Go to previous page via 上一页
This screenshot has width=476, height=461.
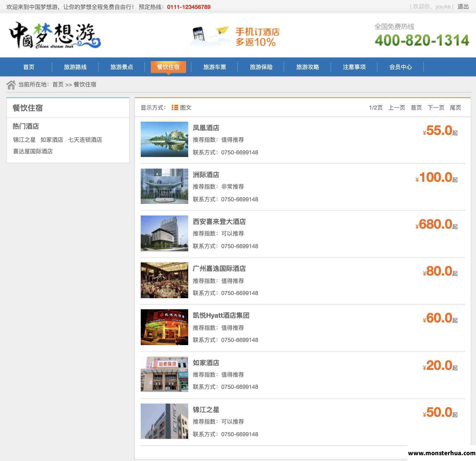tap(397, 107)
